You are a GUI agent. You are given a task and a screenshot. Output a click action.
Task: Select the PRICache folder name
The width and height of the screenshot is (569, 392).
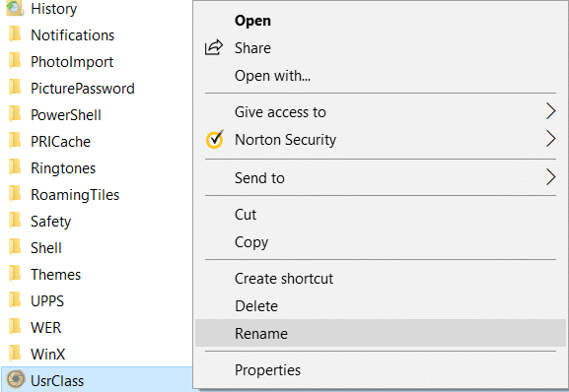60,142
